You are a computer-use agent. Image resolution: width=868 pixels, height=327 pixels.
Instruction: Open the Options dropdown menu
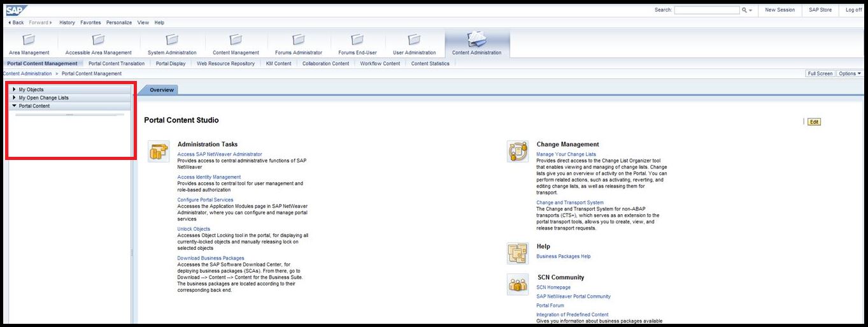click(x=850, y=73)
